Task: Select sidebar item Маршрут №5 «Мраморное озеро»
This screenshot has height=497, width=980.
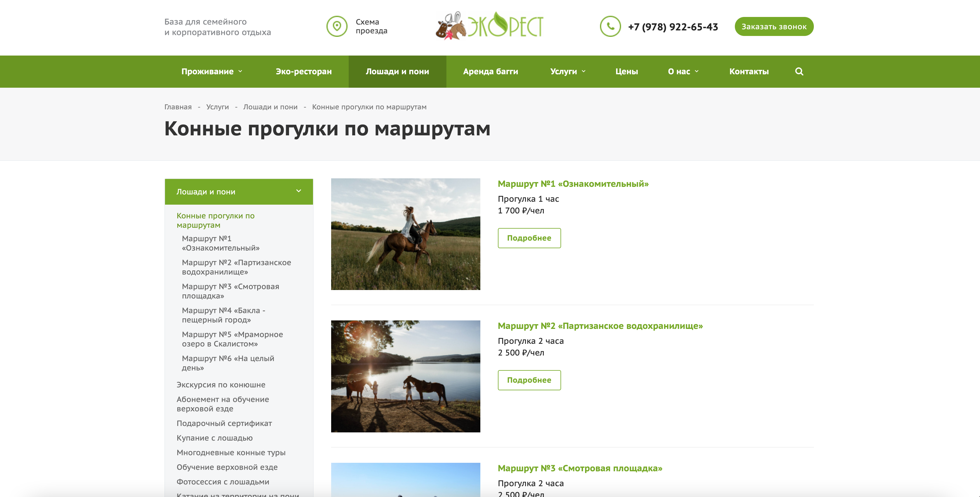Action: click(x=232, y=339)
